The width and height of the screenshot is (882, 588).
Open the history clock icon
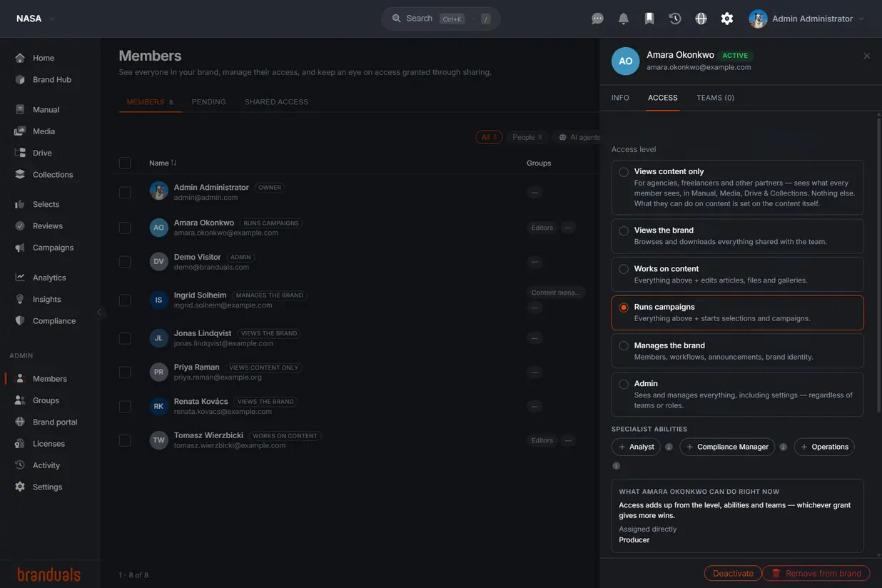click(675, 19)
